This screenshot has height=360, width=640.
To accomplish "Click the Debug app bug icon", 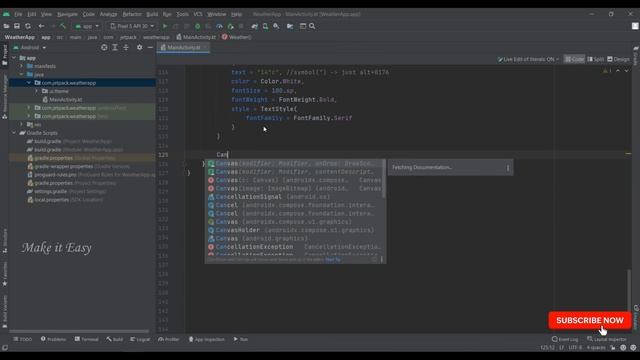I will point(198,26).
